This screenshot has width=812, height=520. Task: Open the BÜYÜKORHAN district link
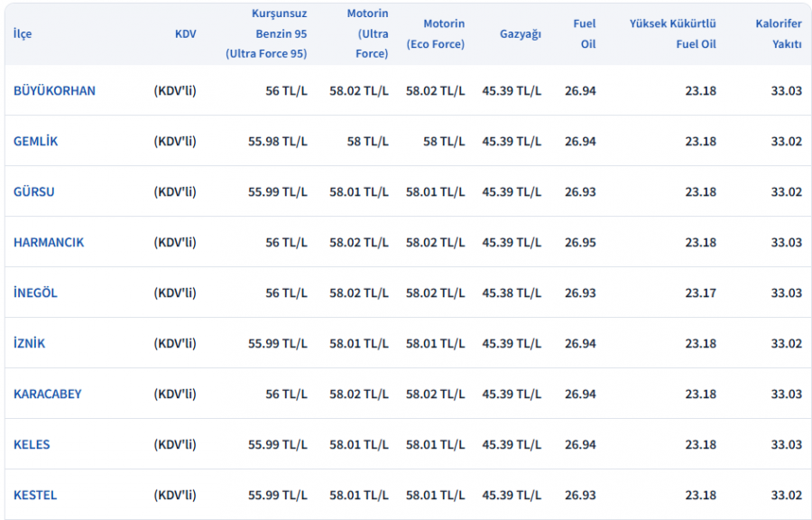tap(54, 90)
